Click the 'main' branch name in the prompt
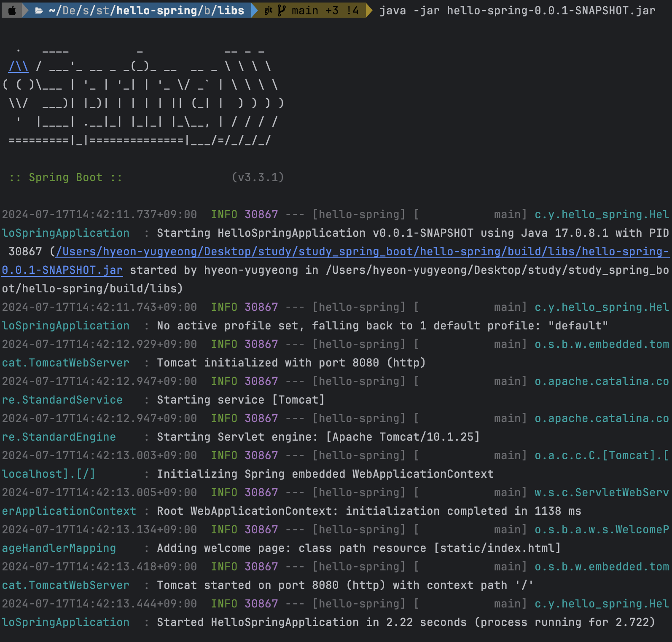Screen dimensions: 672x642 coord(305,11)
